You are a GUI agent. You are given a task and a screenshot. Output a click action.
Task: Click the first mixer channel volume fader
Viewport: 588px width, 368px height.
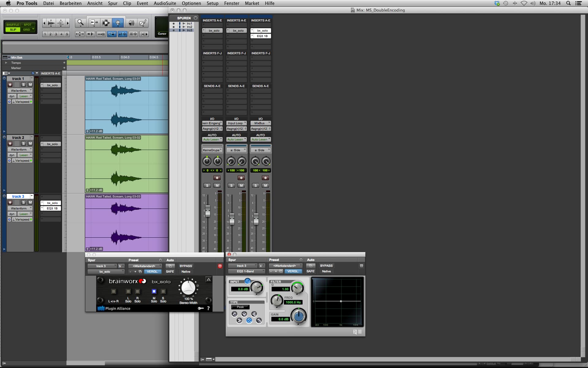click(208, 211)
